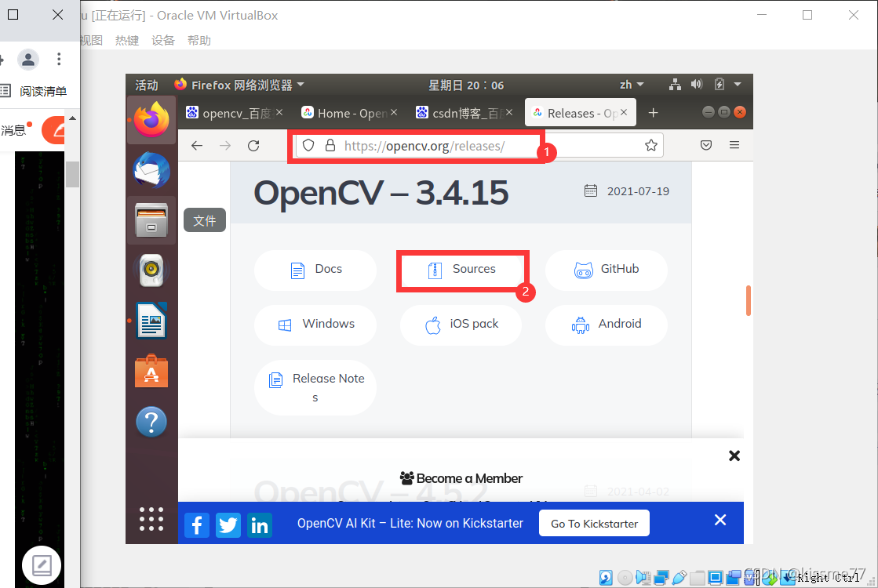
Task: Launch LibreOffice Writer from the dock
Action: point(151,321)
